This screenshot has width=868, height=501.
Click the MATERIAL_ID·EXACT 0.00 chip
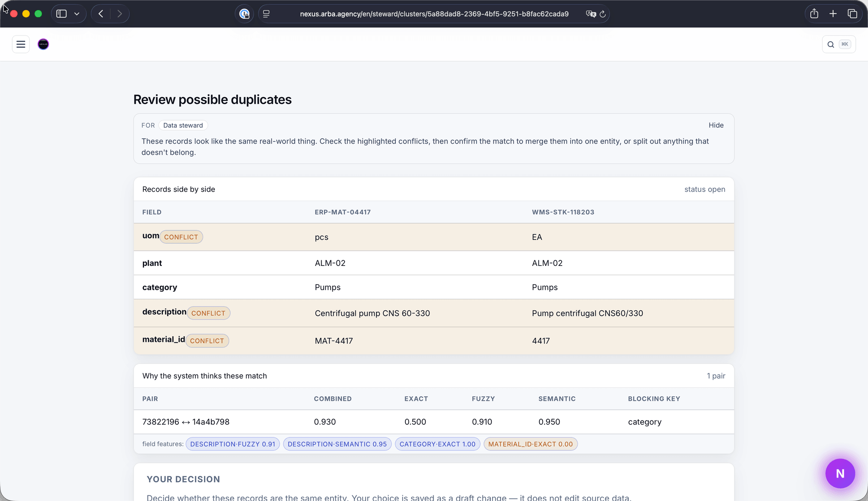(x=530, y=444)
